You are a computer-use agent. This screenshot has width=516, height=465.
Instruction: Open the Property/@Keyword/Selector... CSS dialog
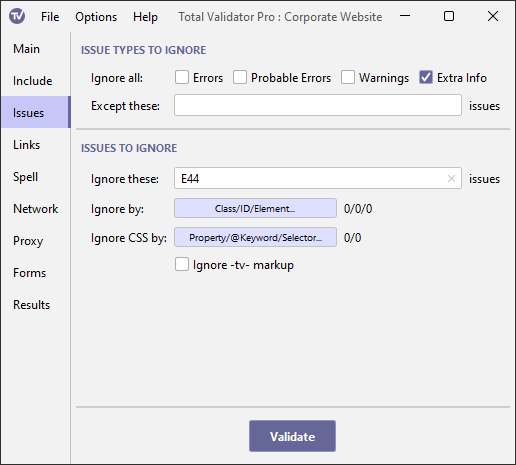pos(255,237)
